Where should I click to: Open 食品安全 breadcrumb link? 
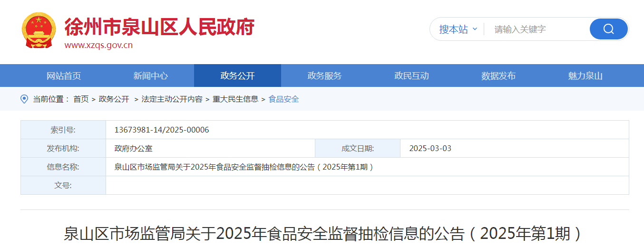click(x=284, y=99)
